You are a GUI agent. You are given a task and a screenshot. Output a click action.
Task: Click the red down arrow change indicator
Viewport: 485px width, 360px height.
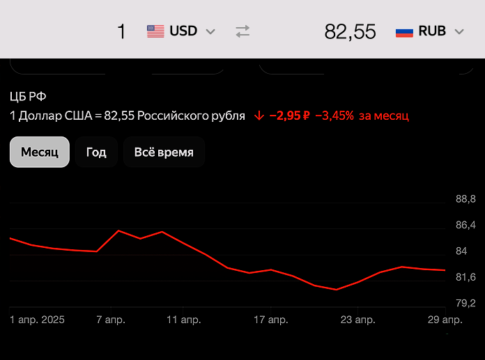pos(259,116)
